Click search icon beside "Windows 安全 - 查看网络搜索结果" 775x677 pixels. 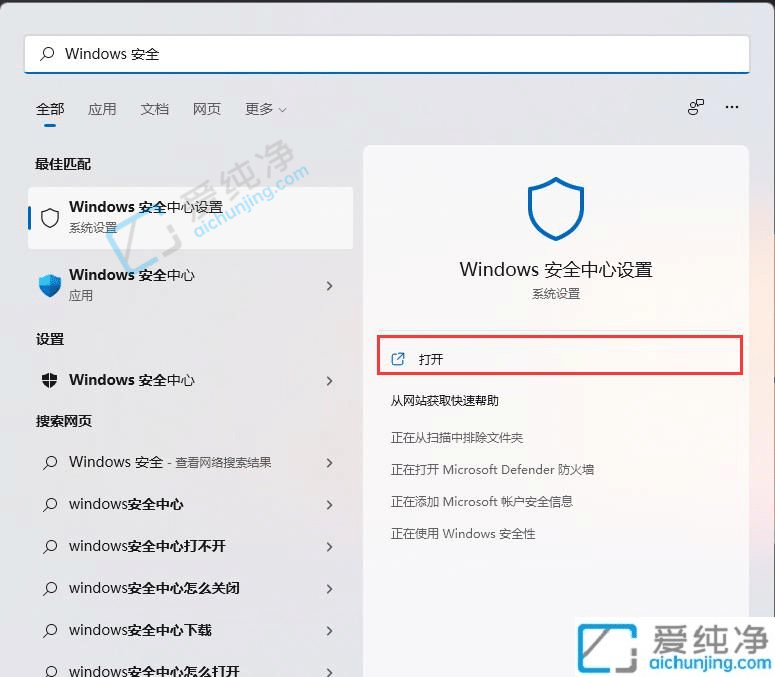click(50, 463)
